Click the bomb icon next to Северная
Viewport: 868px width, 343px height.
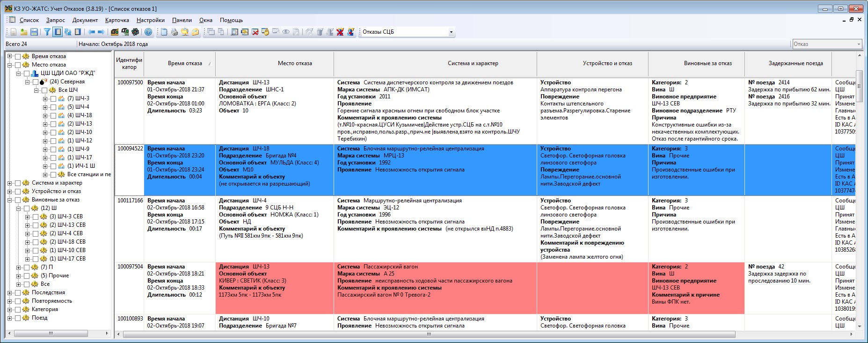[43, 82]
